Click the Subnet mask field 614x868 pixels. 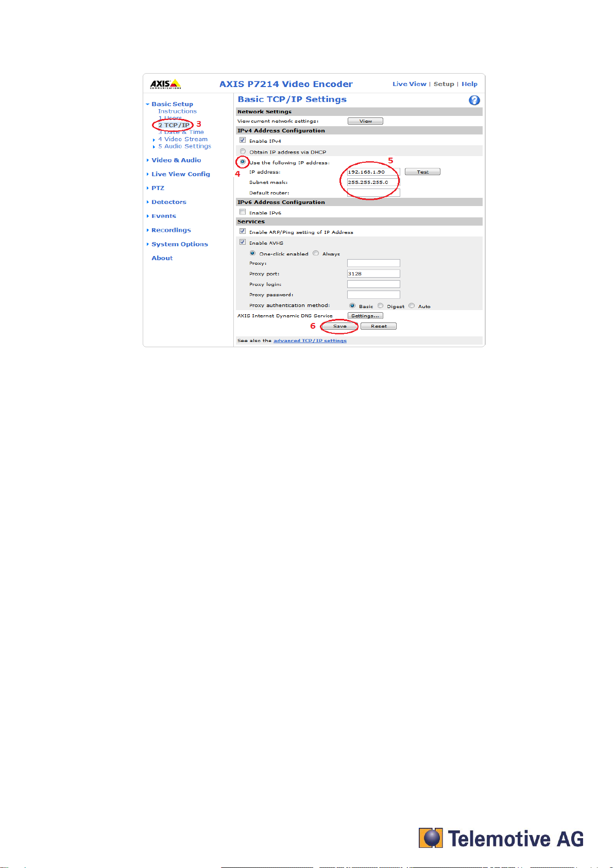click(x=373, y=182)
